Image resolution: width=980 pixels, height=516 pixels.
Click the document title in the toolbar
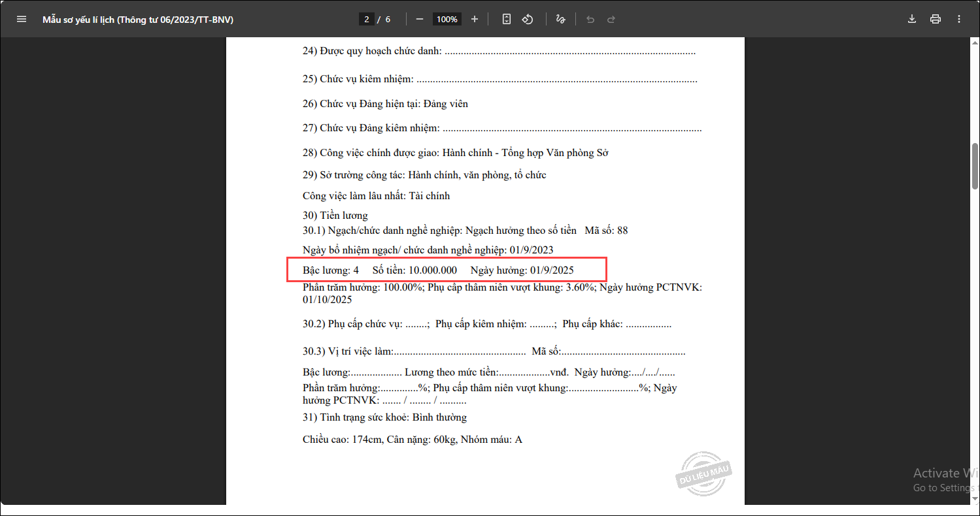tap(138, 20)
